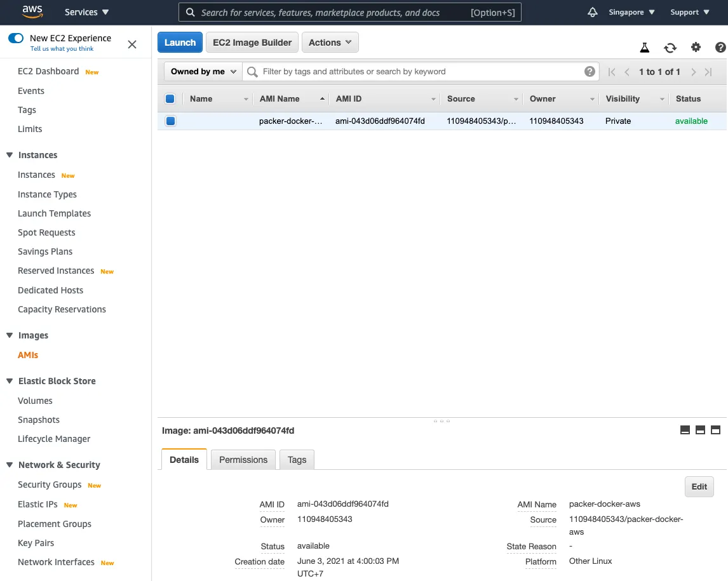
Task: Open the Owned by me filter dropdown
Action: point(203,72)
